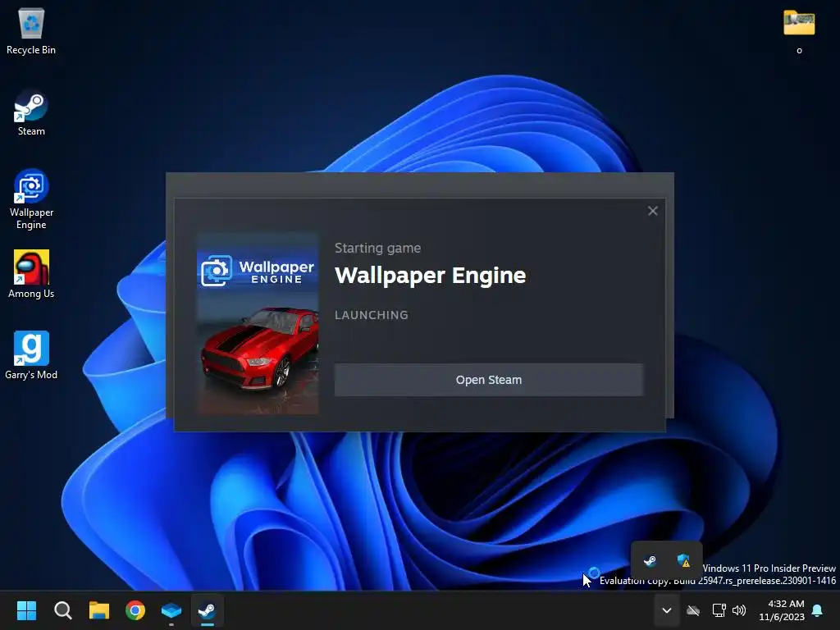The image size is (840, 630).
Task: Open network status icon in system tray
Action: click(719, 610)
